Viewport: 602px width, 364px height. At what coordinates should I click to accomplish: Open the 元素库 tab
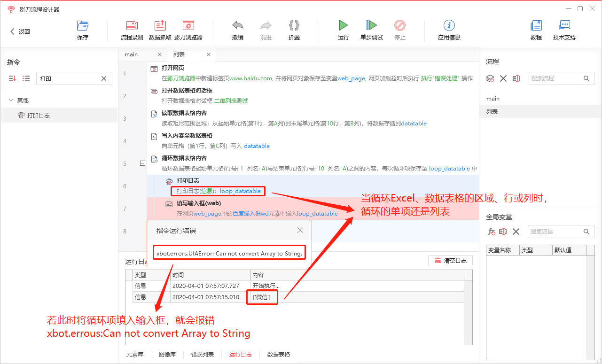pyautogui.click(x=135, y=355)
